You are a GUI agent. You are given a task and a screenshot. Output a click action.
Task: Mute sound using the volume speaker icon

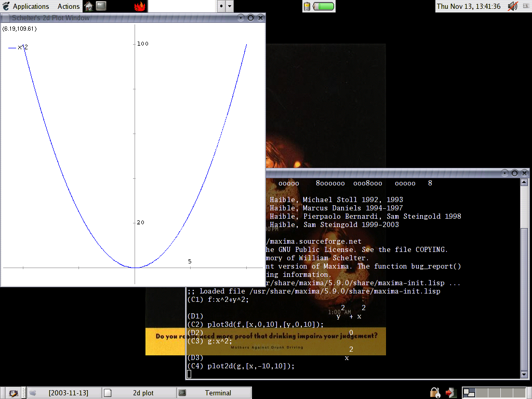click(512, 6)
